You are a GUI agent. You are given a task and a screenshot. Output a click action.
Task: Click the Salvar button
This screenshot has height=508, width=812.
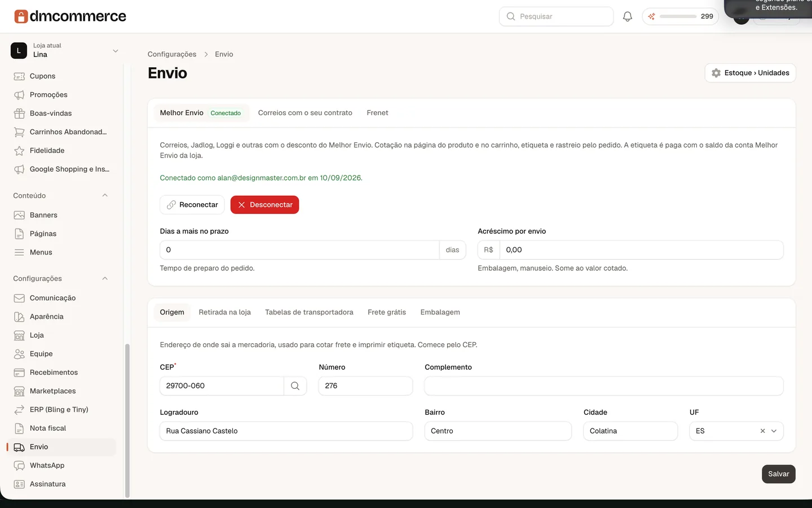(778, 474)
